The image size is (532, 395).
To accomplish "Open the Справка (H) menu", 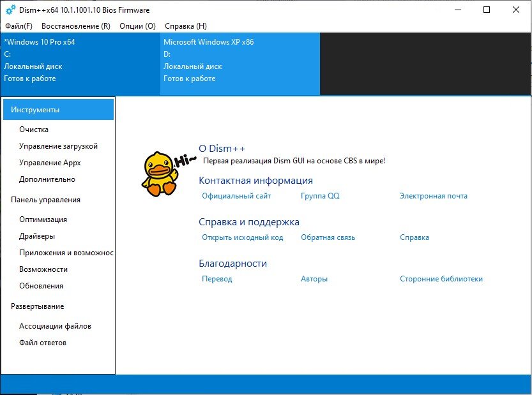I will (186, 26).
